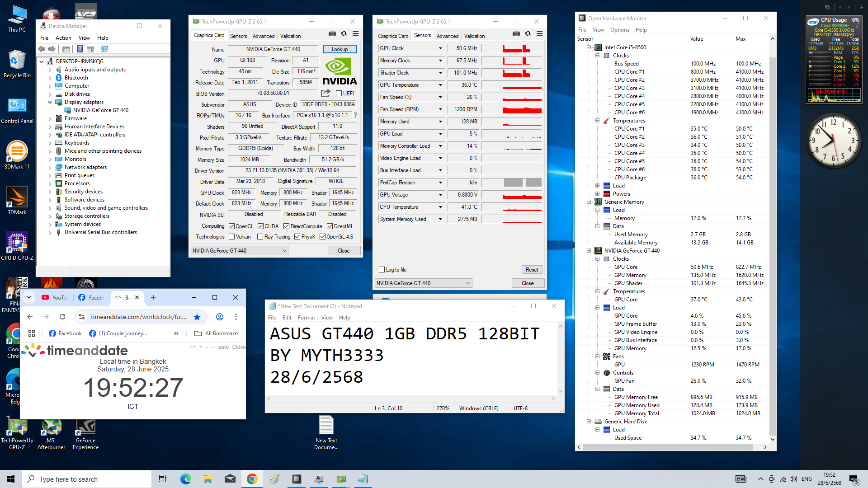
Task: Toggle the Ray Tracing checkbox
Action: coord(260,237)
